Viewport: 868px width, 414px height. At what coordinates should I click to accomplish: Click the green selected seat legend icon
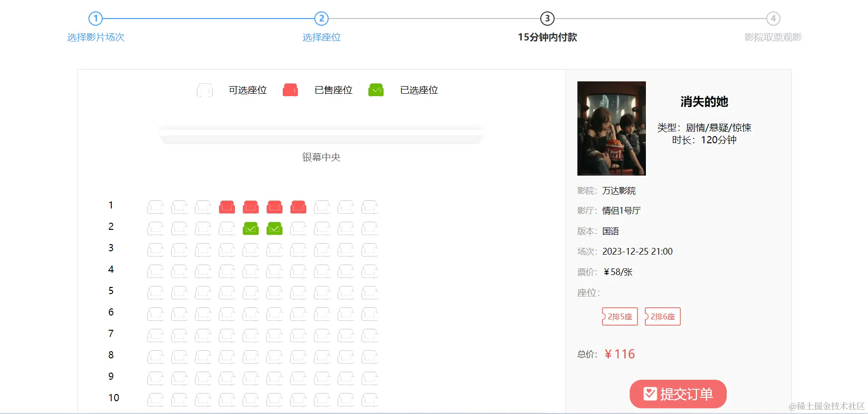click(376, 90)
